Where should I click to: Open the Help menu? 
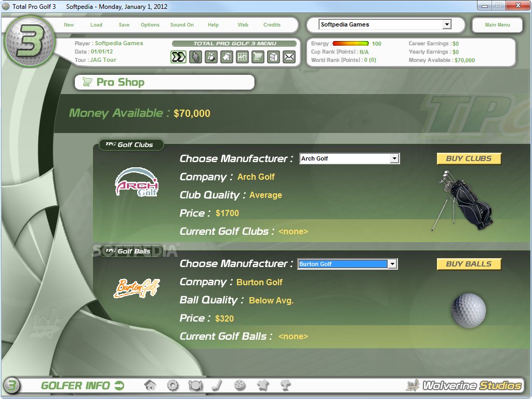coord(213,25)
